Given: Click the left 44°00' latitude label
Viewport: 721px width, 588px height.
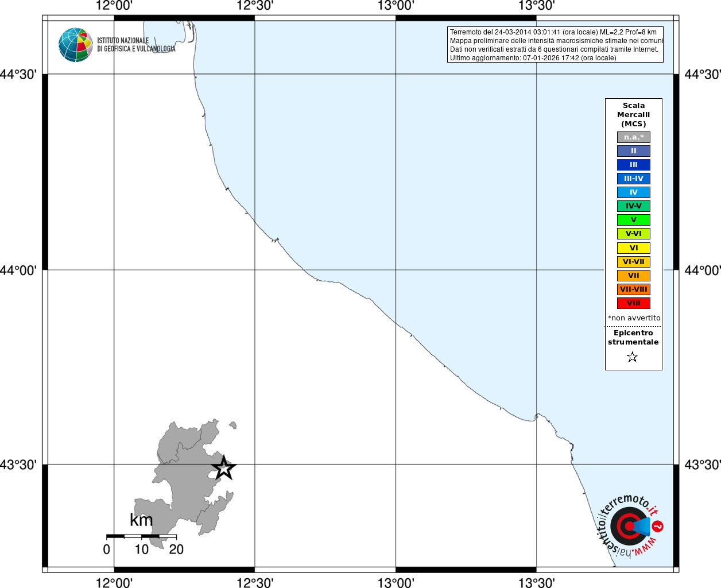Looking at the screenshot, I should (x=18, y=270).
